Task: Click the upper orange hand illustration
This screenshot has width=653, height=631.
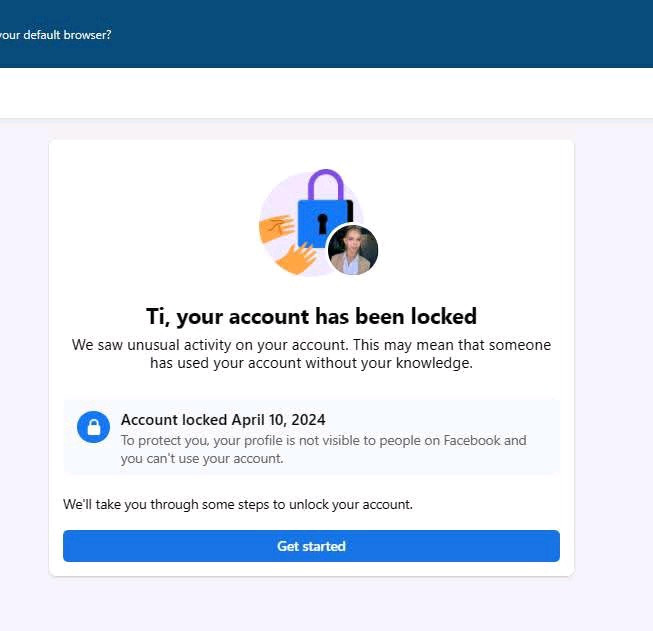Action: pos(275,229)
